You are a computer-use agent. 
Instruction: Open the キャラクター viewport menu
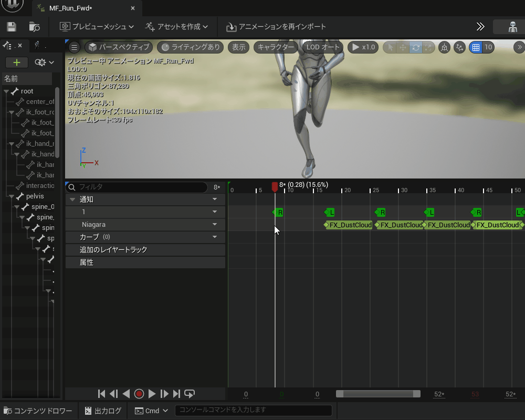pyautogui.click(x=276, y=47)
